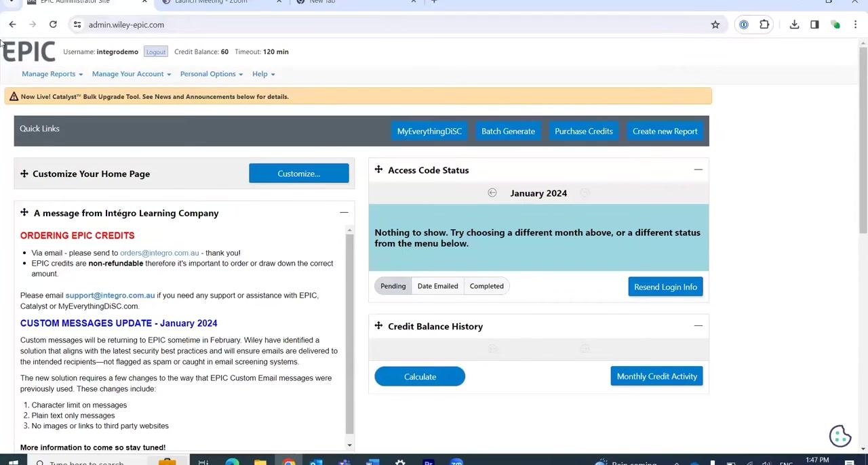Open the Manage Reports dropdown menu
Image resolution: width=868 pixels, height=465 pixels.
coord(52,74)
